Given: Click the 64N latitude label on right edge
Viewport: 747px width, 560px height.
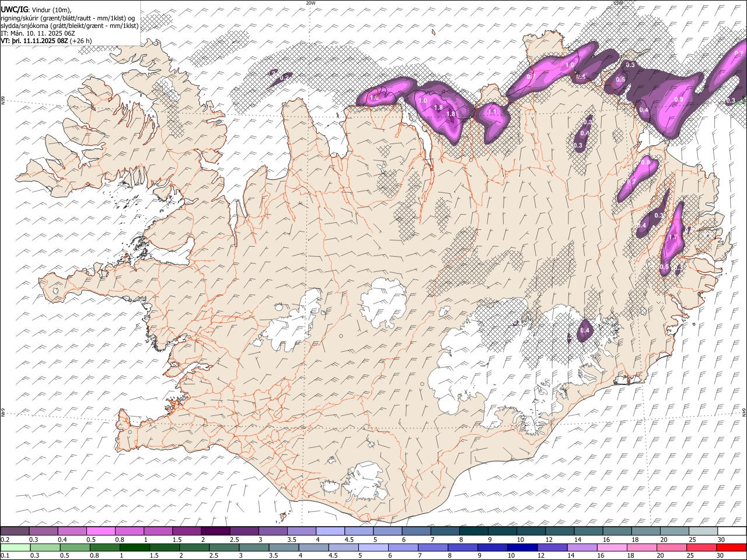Looking at the screenshot, I should point(744,412).
